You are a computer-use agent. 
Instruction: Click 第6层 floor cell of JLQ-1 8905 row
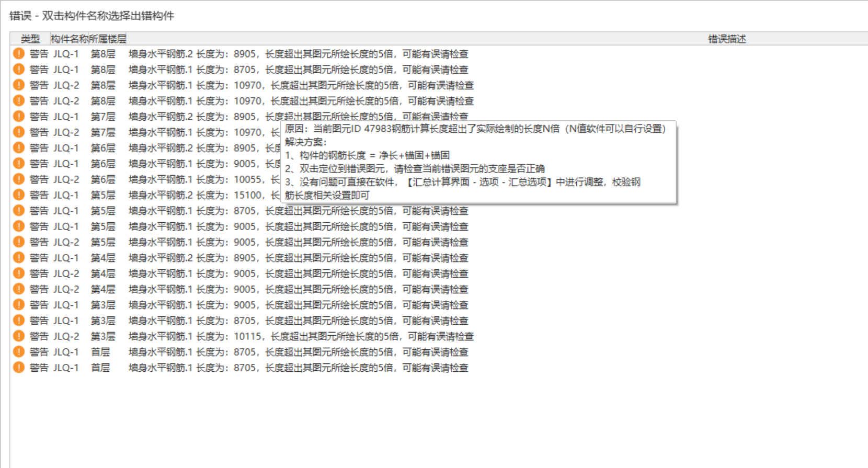(103, 148)
